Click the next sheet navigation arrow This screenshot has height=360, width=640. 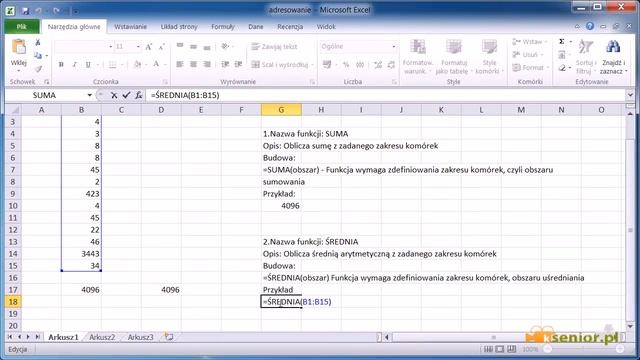point(28,337)
